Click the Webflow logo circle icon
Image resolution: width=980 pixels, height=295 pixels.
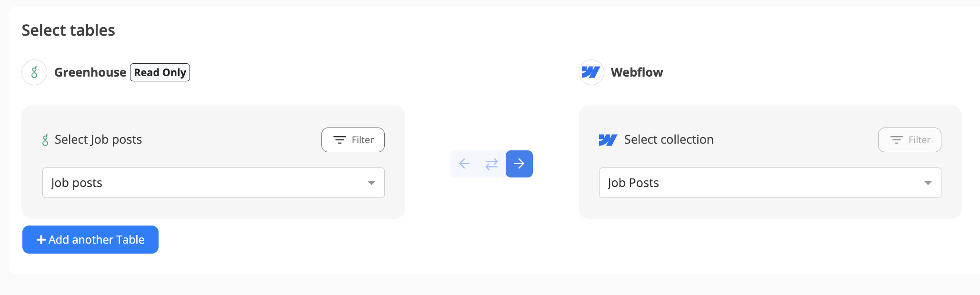(591, 72)
